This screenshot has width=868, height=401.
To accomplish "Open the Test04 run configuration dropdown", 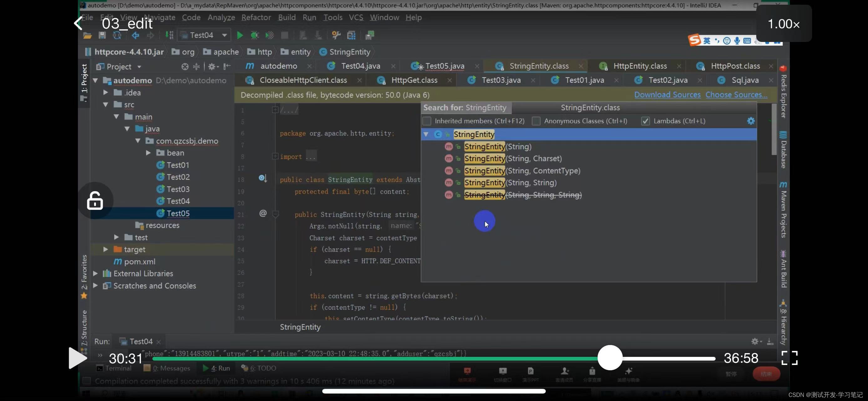I will tap(204, 35).
